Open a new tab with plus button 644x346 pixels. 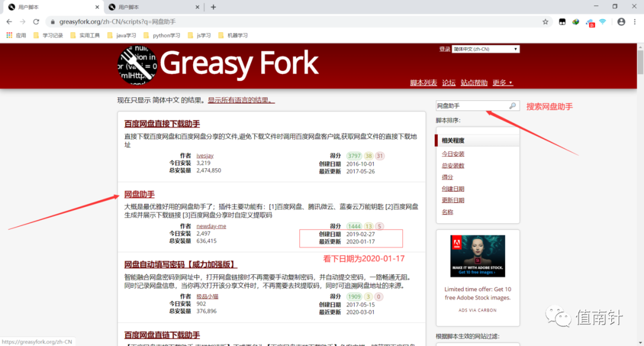pyautogui.click(x=213, y=7)
